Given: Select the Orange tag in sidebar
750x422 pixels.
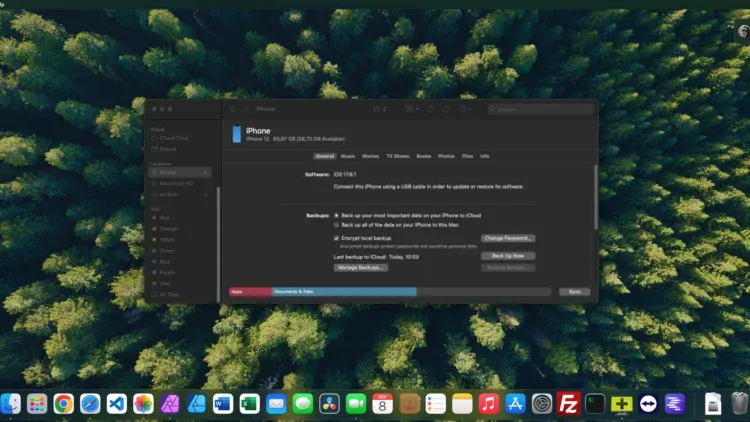Looking at the screenshot, I should click(x=168, y=229).
